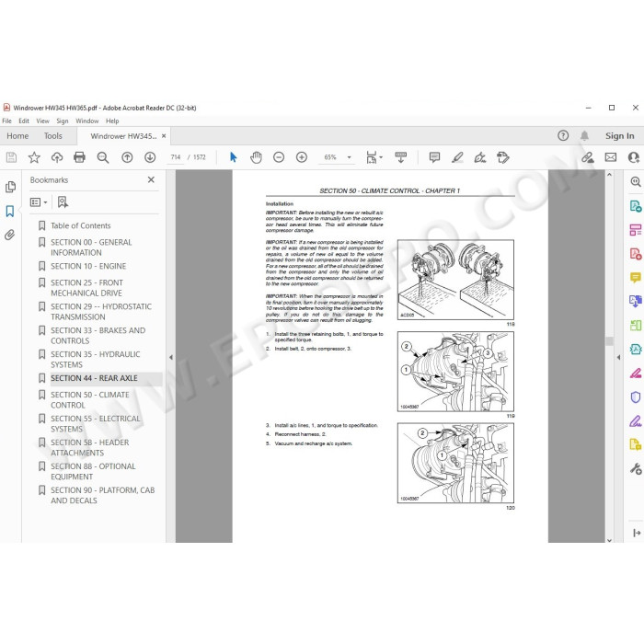Image resolution: width=644 pixels, height=644 pixels.
Task: Print the document with printer icon
Action: [x=79, y=157]
